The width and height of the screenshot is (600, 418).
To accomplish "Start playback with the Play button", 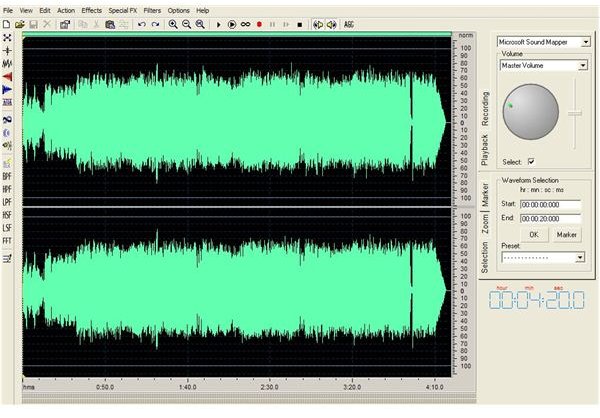I will (218, 24).
